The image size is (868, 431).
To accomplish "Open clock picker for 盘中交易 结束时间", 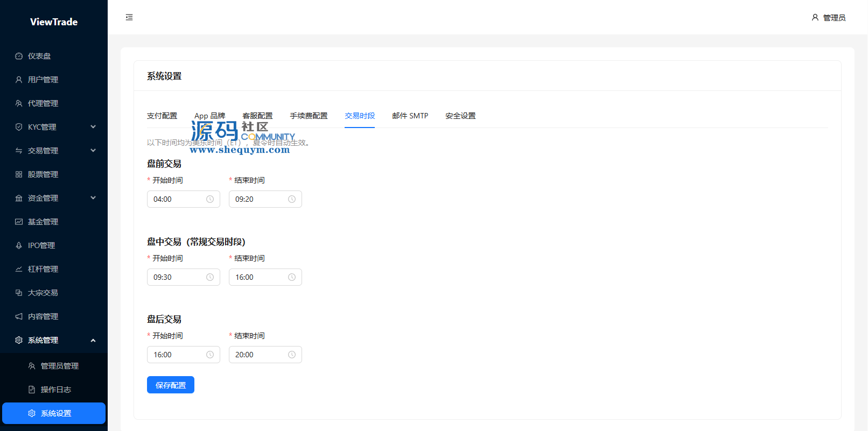I will [292, 277].
